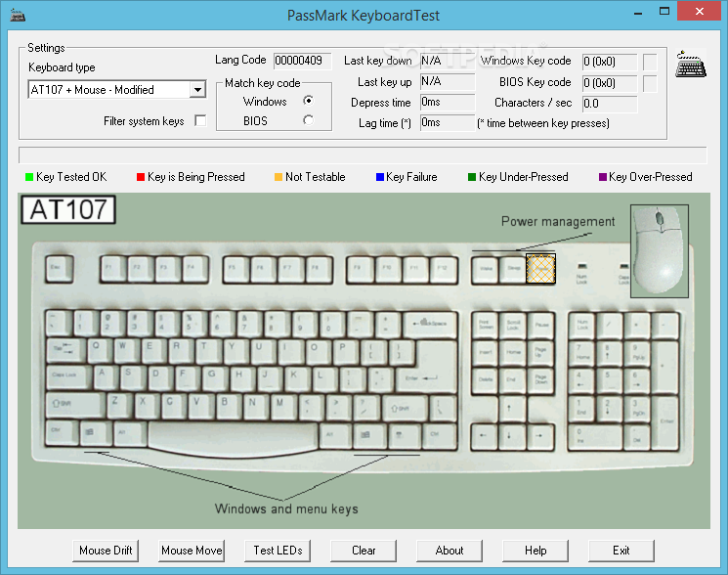728x575 pixels.
Task: Enable the Filter system keys checkbox
Action: coord(200,120)
